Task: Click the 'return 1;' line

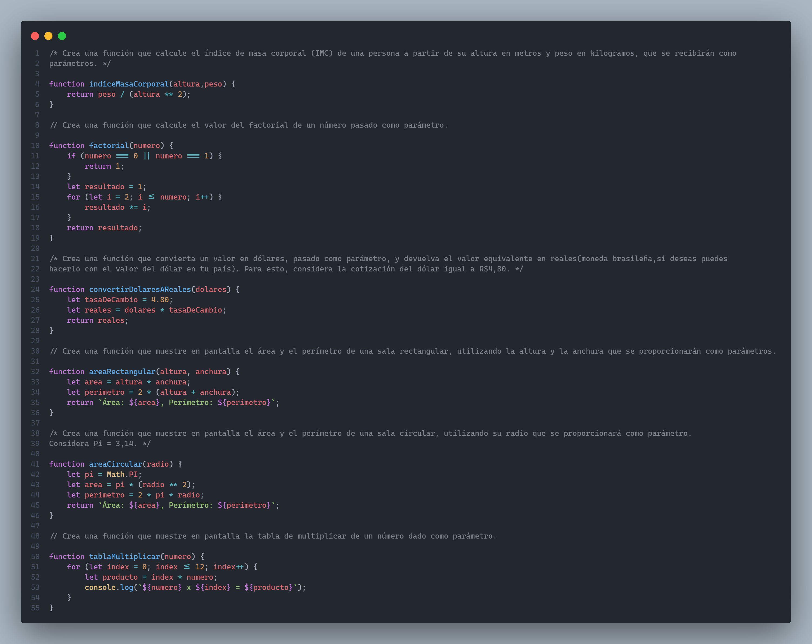Action: (x=104, y=166)
